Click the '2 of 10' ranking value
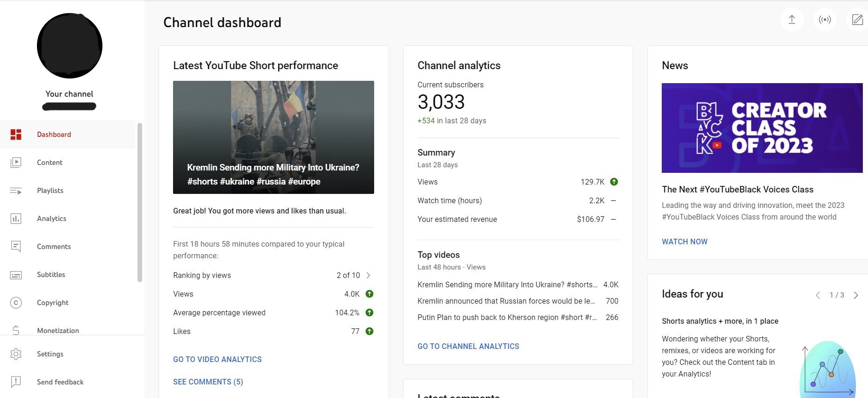Viewport: 868px width, 398px height. pyautogui.click(x=348, y=275)
